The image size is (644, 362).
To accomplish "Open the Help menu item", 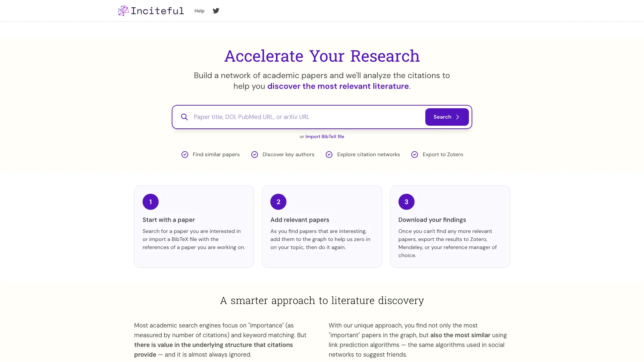I will (200, 11).
